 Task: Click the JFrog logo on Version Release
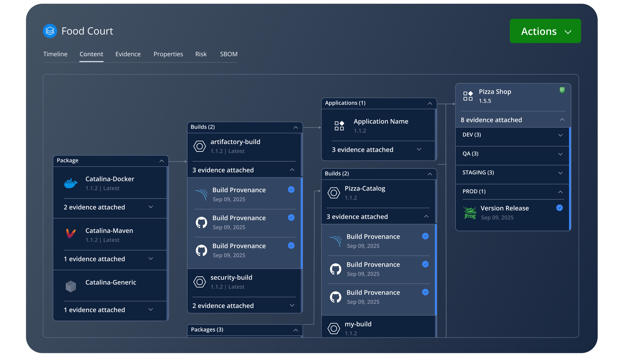[x=470, y=213]
